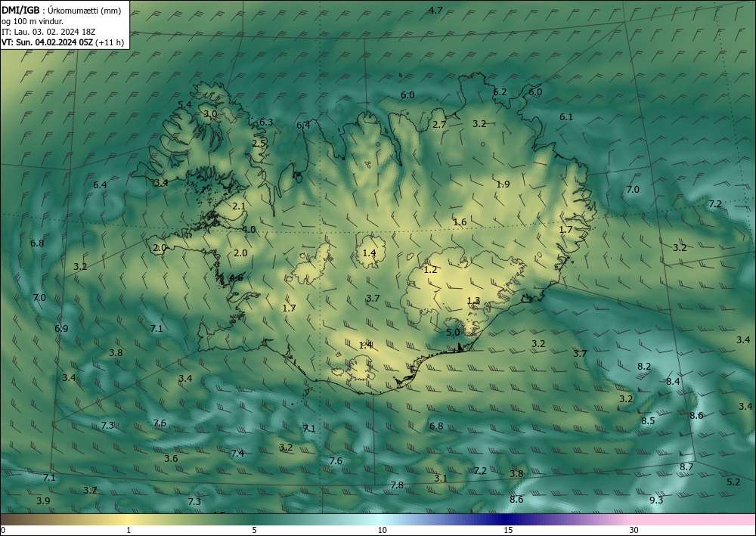Click the 1.6 value on the map

460,222
